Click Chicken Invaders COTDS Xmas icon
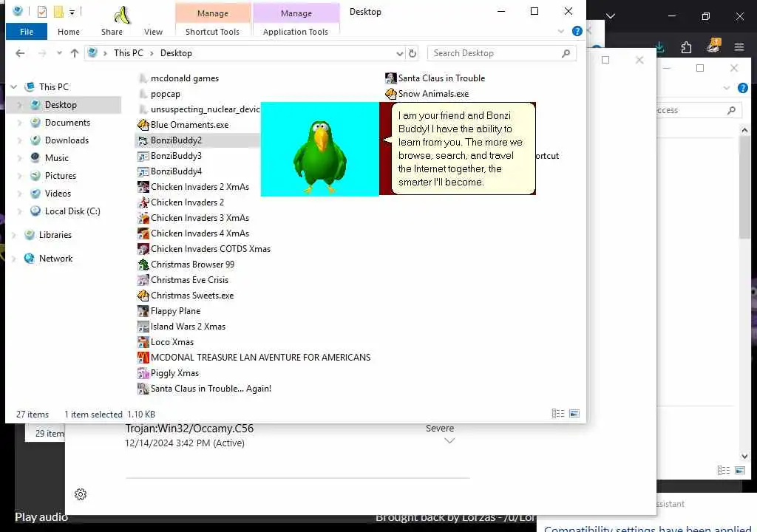This screenshot has width=757, height=532. pos(143,249)
